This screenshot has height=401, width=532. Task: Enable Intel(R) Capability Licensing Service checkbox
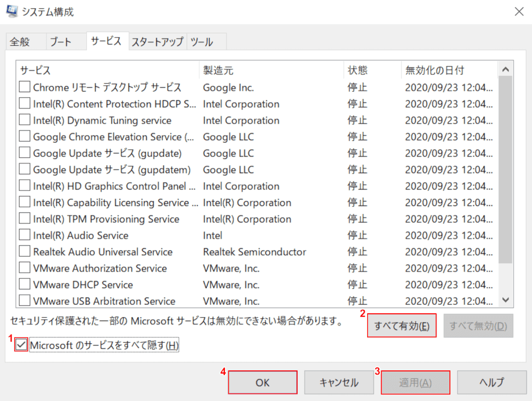click(x=25, y=202)
